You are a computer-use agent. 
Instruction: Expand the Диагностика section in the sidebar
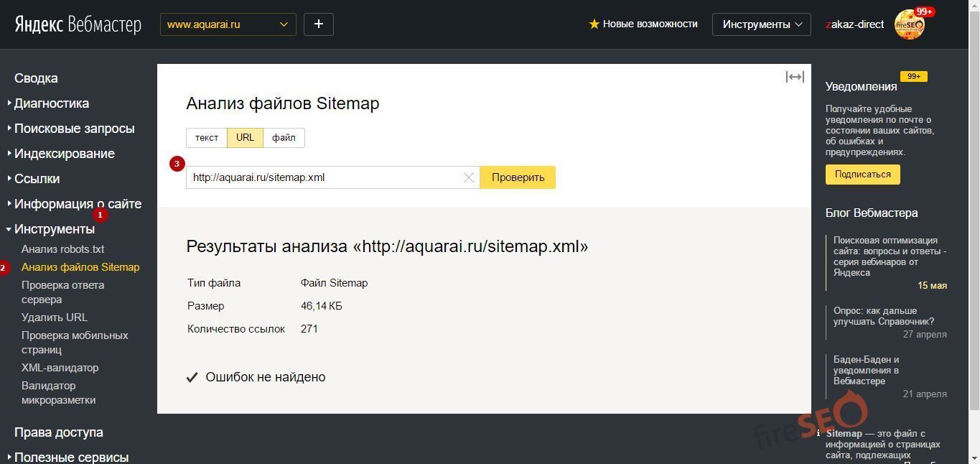[x=52, y=103]
